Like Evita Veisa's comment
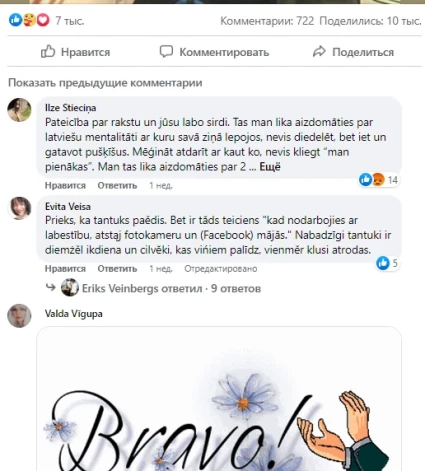Viewport: 425px width, 471px height. [x=65, y=269]
